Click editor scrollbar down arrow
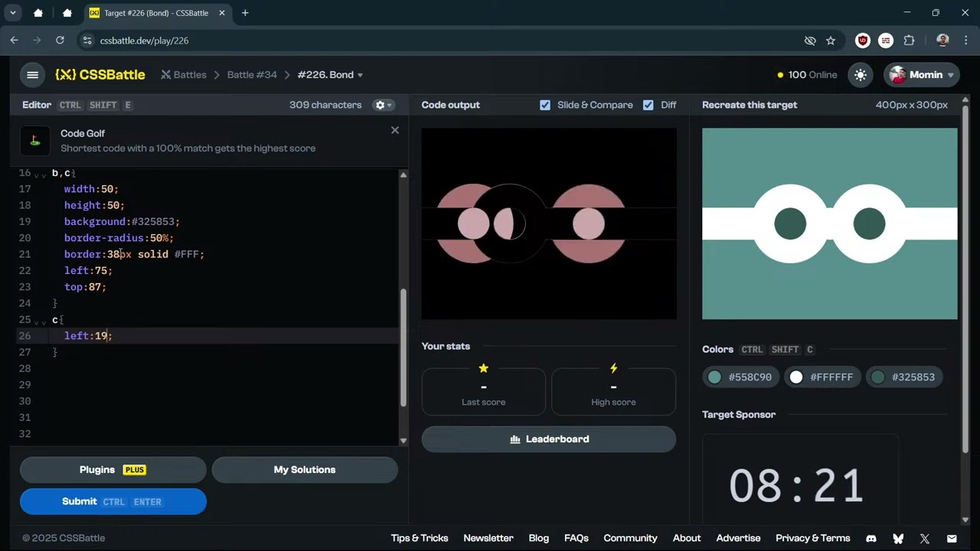This screenshot has width=980, height=551. pos(403,441)
